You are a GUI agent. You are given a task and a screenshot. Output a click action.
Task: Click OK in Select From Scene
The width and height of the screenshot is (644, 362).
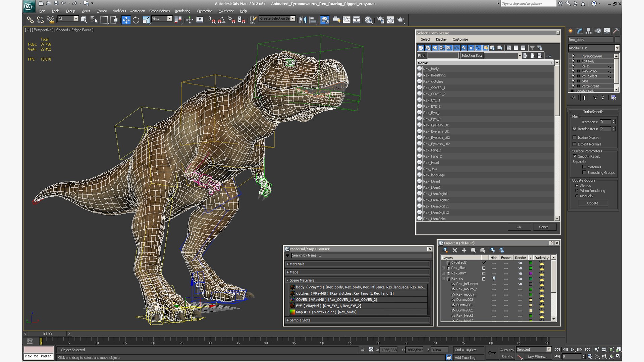pyautogui.click(x=519, y=227)
